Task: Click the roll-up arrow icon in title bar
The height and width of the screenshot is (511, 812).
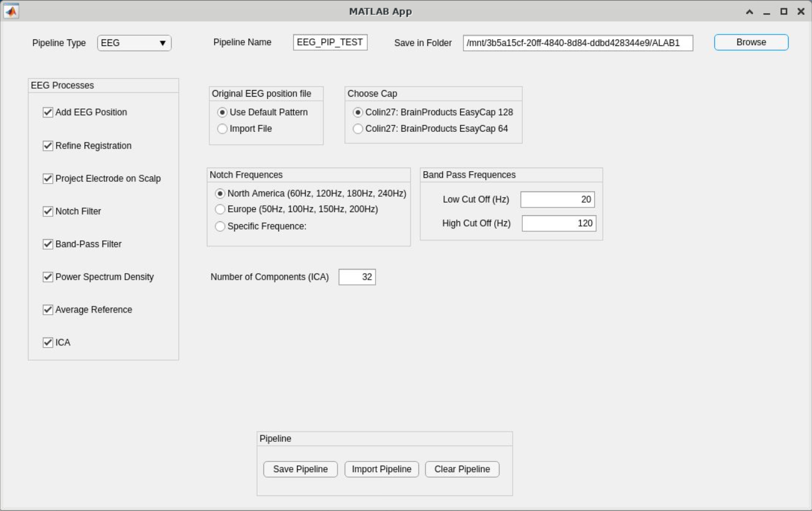Action: point(749,11)
